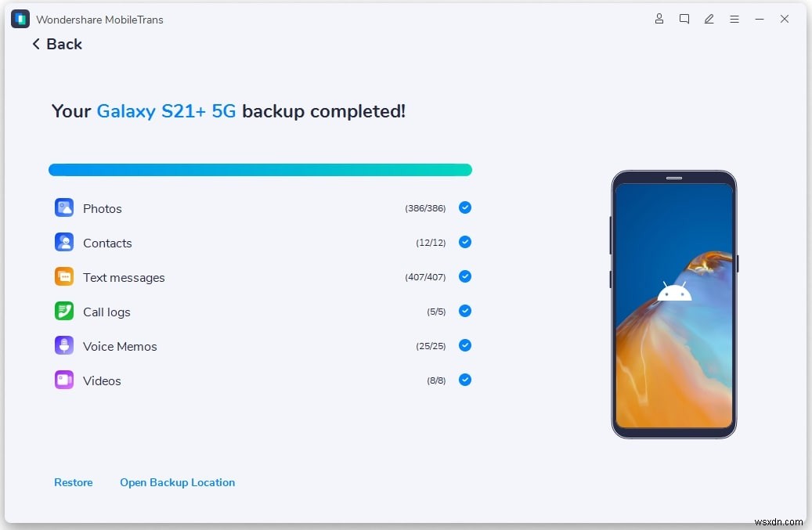This screenshot has width=812, height=530.
Task: Select the Contacts icon
Action: [63, 242]
